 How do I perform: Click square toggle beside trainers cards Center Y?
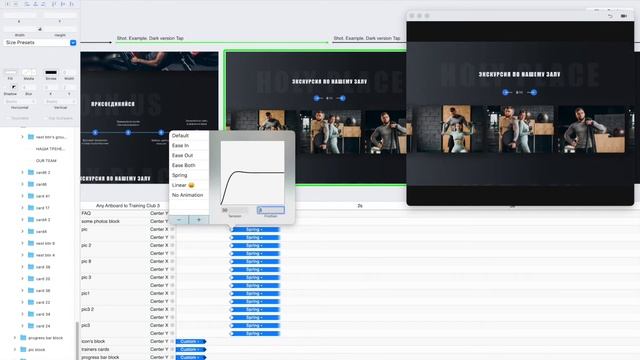coord(172,349)
